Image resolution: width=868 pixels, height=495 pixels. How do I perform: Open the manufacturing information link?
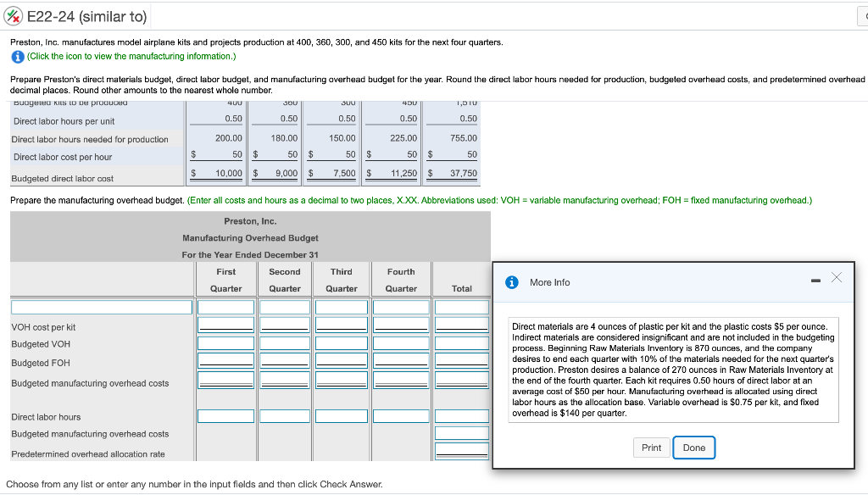tap(131, 57)
